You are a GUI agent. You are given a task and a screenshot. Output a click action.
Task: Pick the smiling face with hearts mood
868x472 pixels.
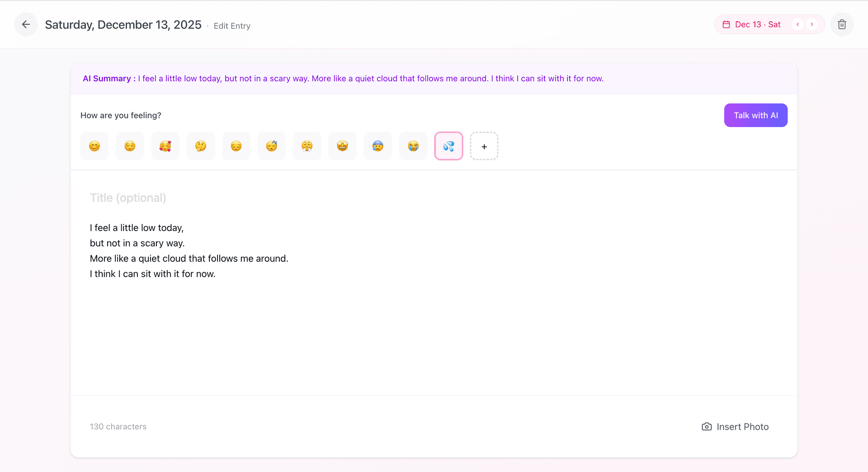click(x=165, y=146)
